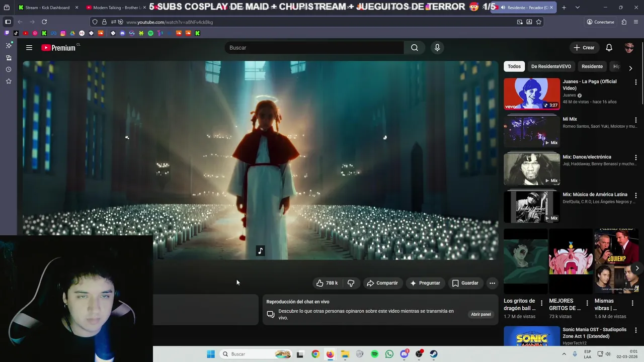Open the Windows Start menu
This screenshot has height=362, width=644.
pyautogui.click(x=210, y=354)
